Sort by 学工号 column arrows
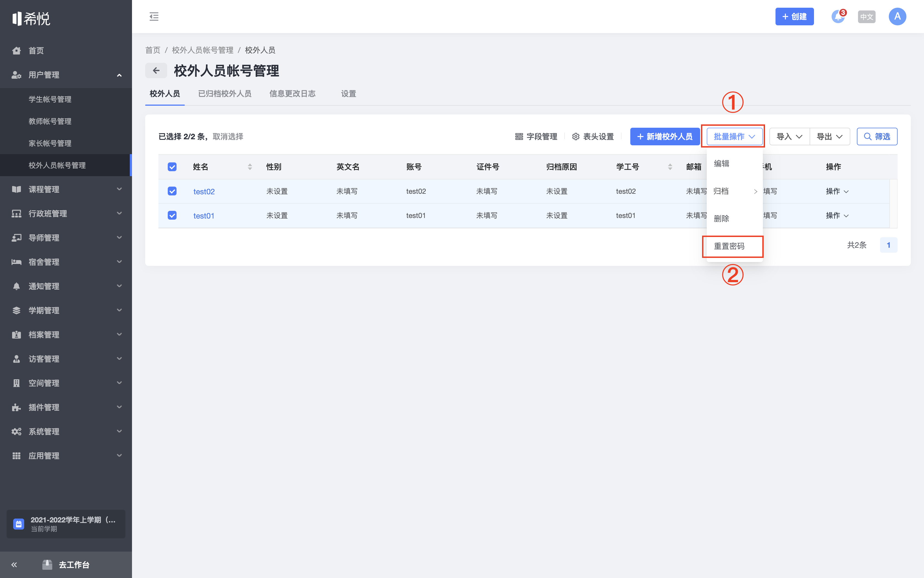 pyautogui.click(x=670, y=167)
